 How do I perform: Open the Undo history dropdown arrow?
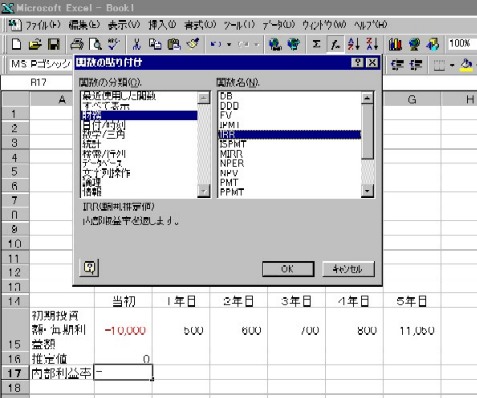[229, 44]
